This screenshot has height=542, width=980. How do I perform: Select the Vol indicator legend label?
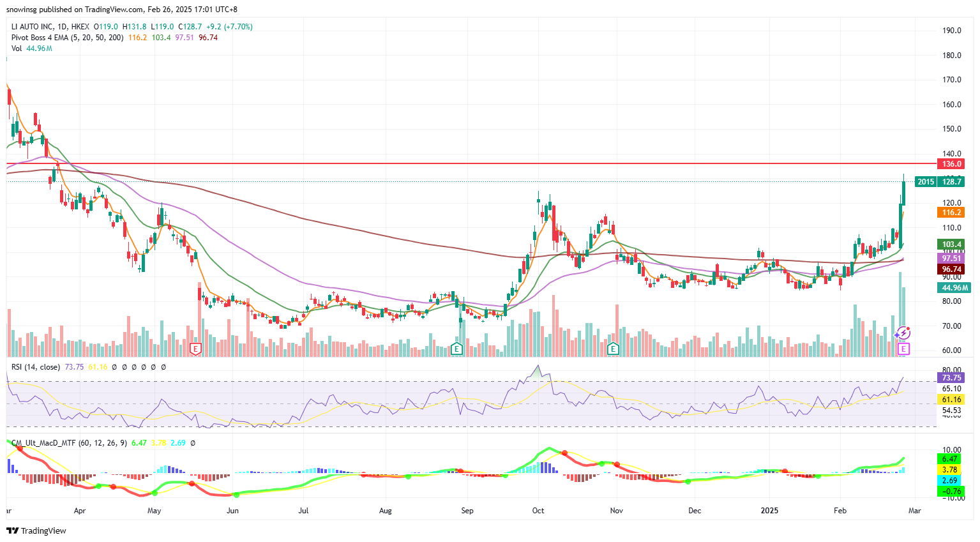coord(17,49)
